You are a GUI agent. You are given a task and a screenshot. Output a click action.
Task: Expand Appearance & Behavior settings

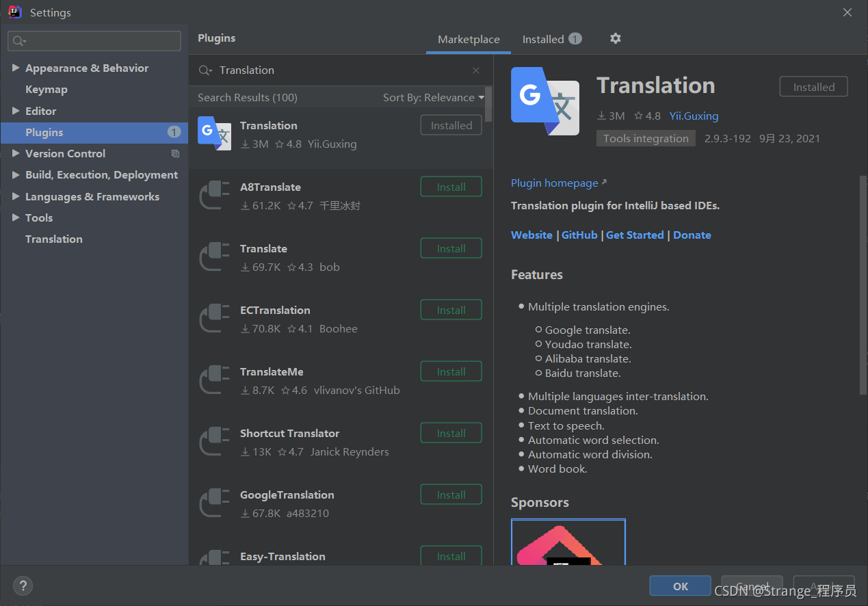coord(16,68)
